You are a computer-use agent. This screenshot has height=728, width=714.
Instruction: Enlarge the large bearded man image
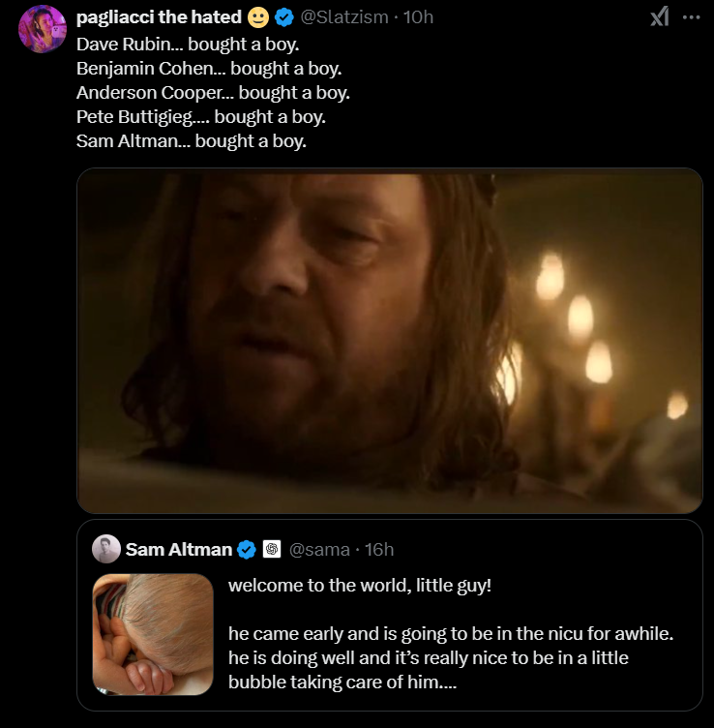pos(389,341)
